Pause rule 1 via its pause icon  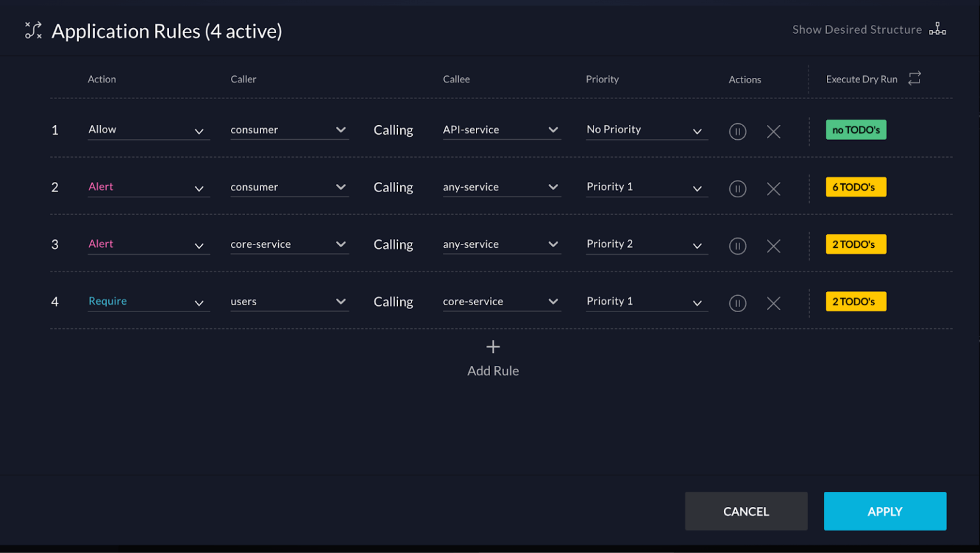pyautogui.click(x=738, y=132)
